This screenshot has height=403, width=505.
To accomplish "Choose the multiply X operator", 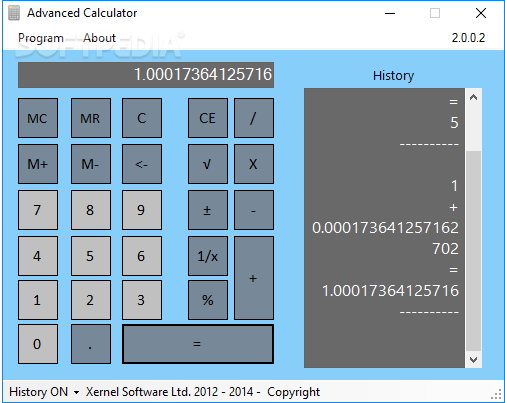I will pos(254,164).
